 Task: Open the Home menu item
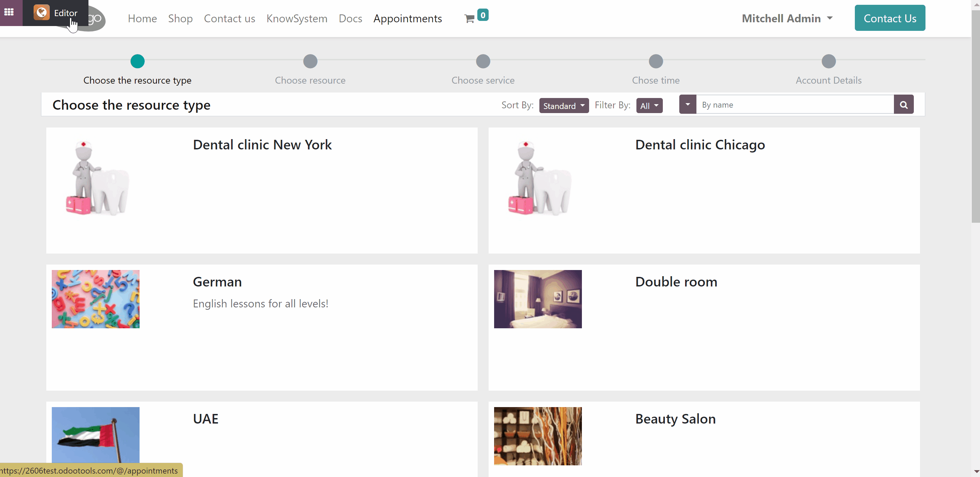click(x=142, y=18)
